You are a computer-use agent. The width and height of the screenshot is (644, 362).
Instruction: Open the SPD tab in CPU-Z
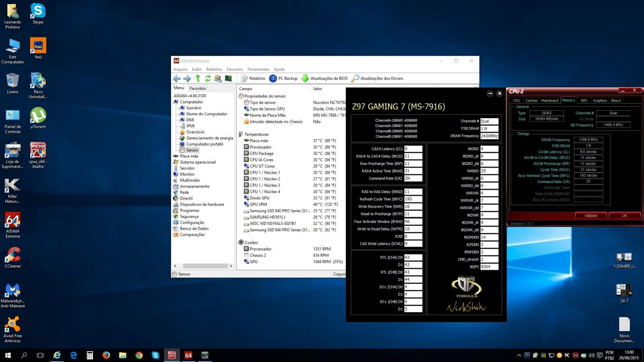pos(584,101)
